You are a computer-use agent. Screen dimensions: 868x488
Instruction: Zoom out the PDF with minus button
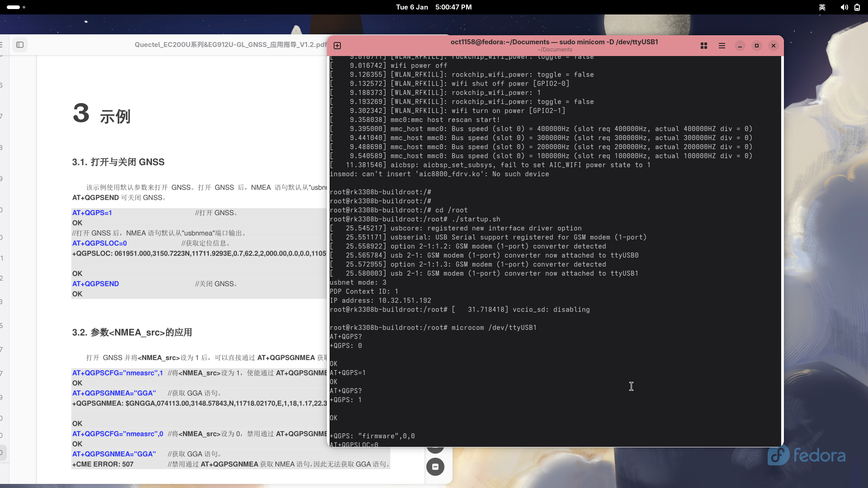pos(435,467)
